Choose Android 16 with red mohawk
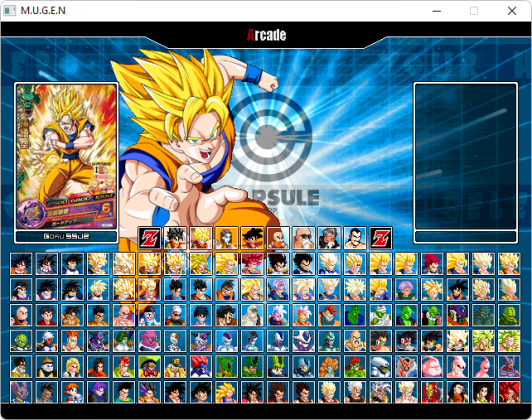Image resolution: width=532 pixels, height=420 pixels. pyautogui.click(x=124, y=367)
